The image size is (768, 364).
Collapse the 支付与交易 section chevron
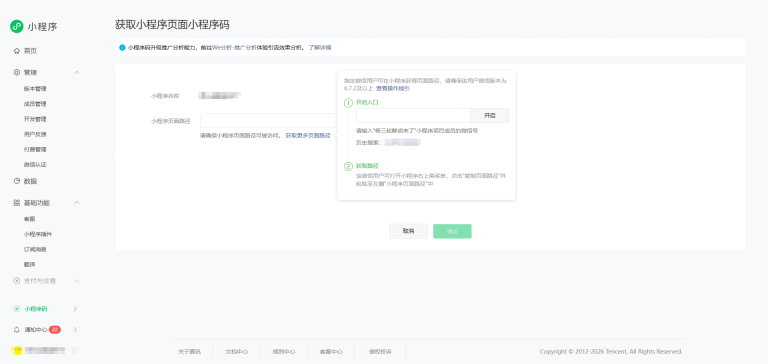point(76,281)
